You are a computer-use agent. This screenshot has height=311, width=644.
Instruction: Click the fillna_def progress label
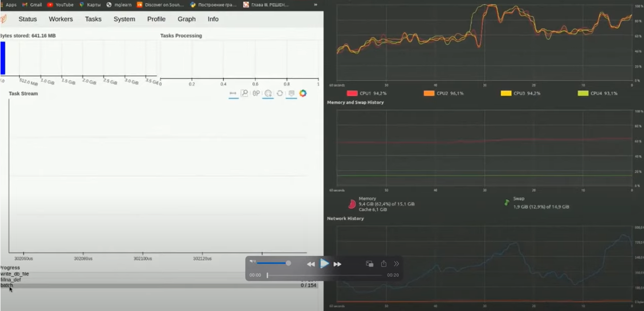[x=11, y=280]
